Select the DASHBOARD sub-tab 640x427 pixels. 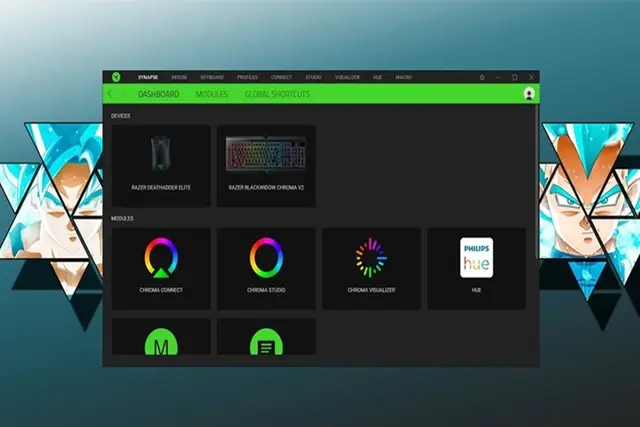tap(158, 94)
